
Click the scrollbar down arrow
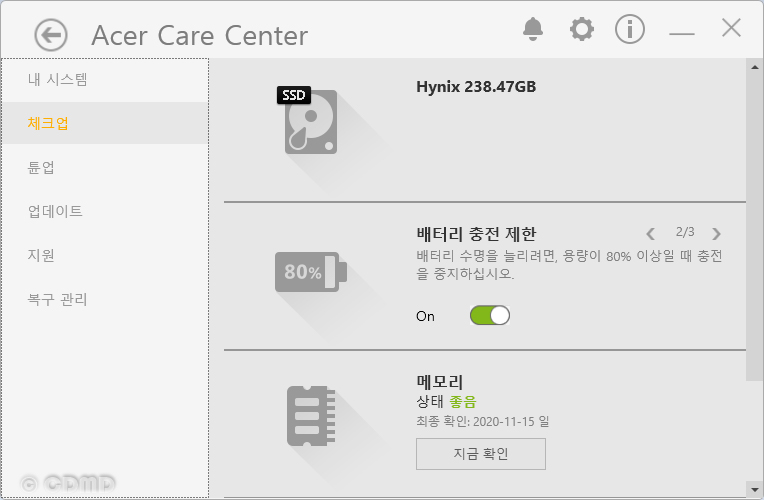coord(754,489)
